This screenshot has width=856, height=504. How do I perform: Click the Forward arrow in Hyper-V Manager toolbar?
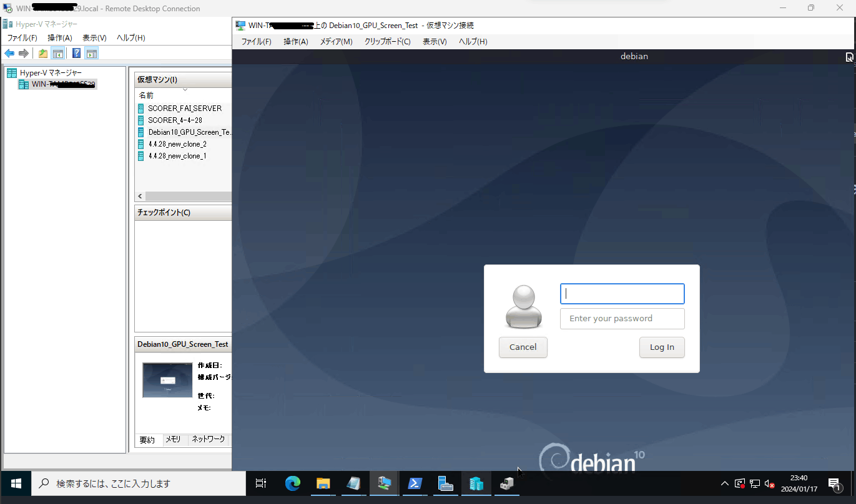(24, 54)
